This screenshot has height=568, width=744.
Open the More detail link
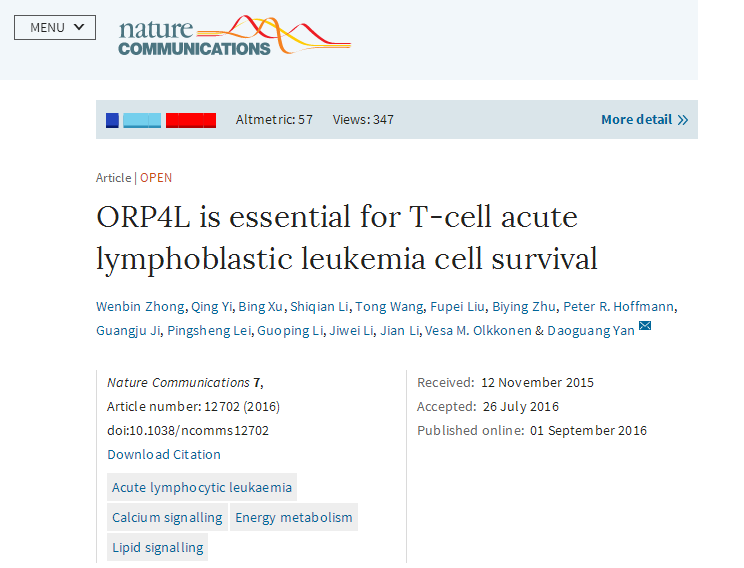coord(636,120)
